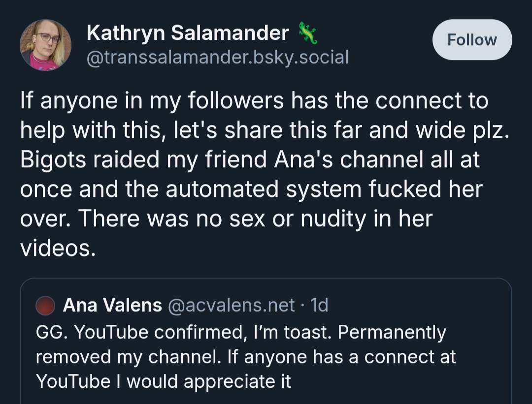Open Ana Valens name in quoted post

pyautogui.click(x=112, y=306)
